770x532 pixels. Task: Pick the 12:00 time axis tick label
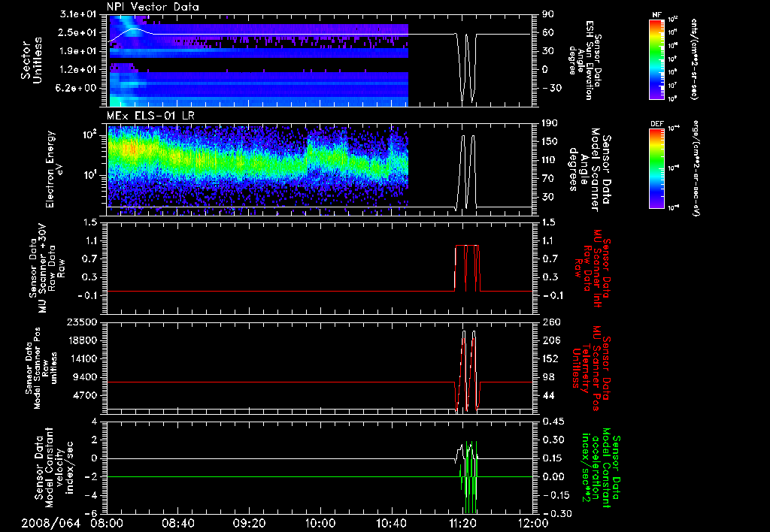534,523
